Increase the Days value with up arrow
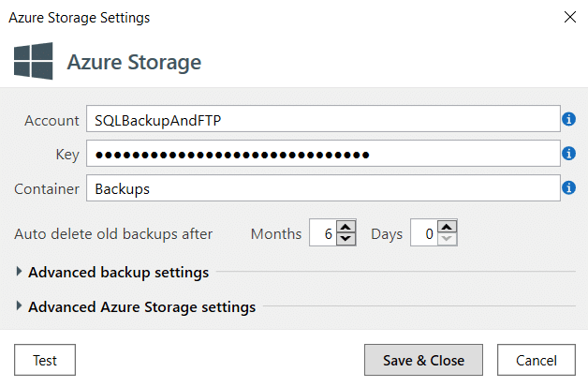 pyautogui.click(x=447, y=227)
